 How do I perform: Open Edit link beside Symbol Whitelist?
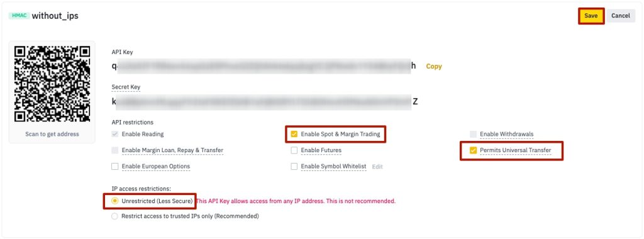377,167
